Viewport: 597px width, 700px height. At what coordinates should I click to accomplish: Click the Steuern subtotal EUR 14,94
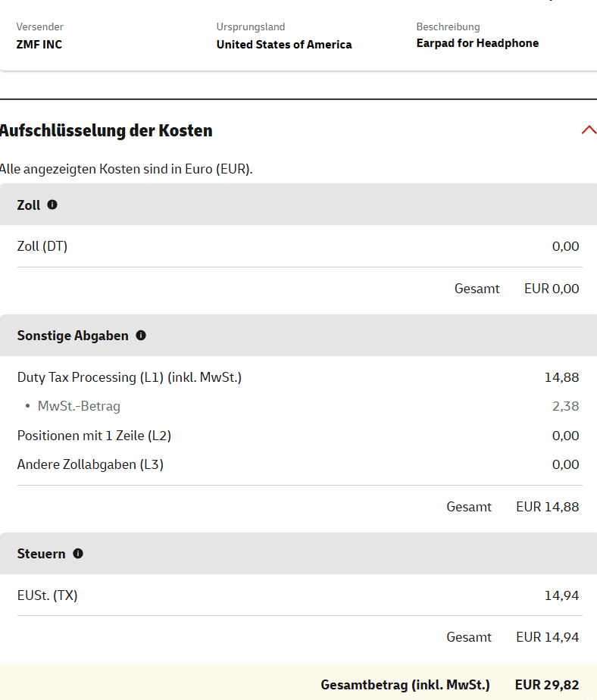tap(547, 637)
